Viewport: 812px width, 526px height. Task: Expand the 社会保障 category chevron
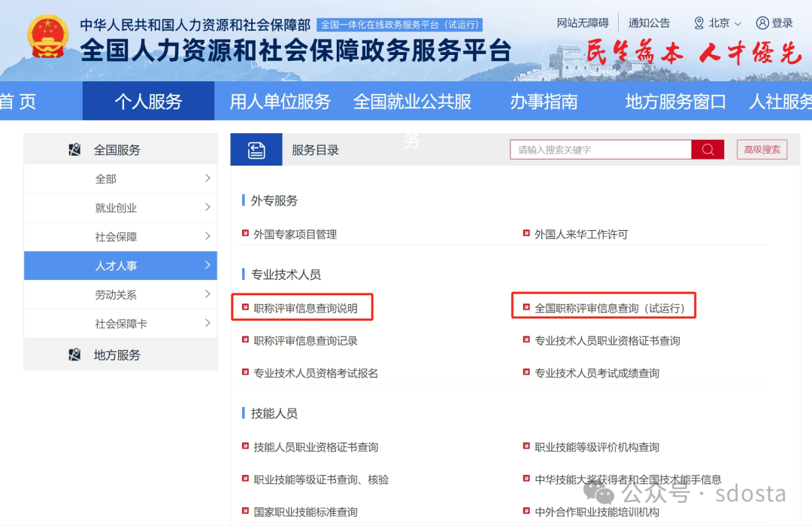pyautogui.click(x=208, y=236)
